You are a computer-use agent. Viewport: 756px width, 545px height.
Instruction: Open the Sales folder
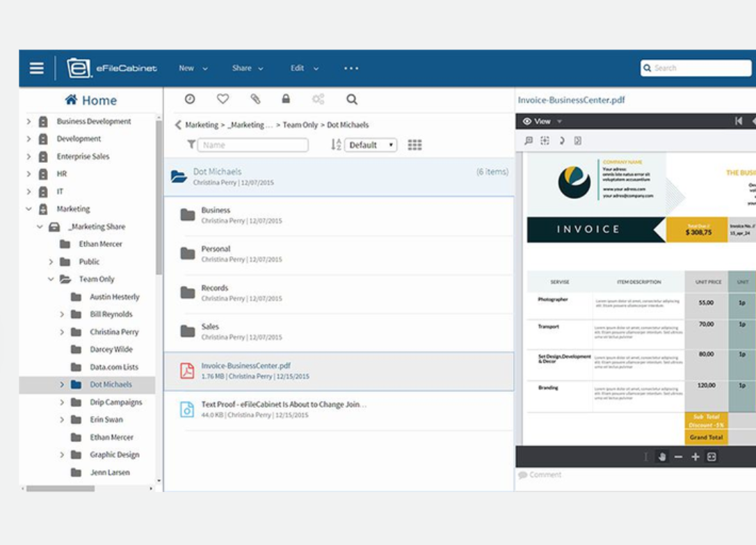(339, 331)
